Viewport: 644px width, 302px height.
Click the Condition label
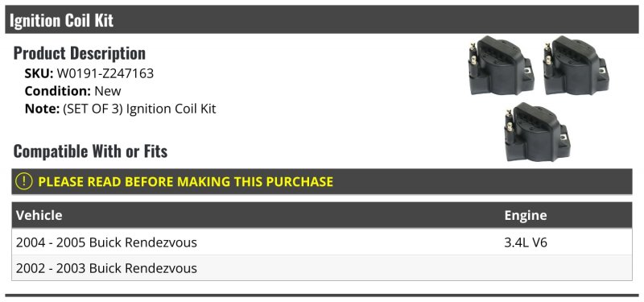click(x=58, y=91)
